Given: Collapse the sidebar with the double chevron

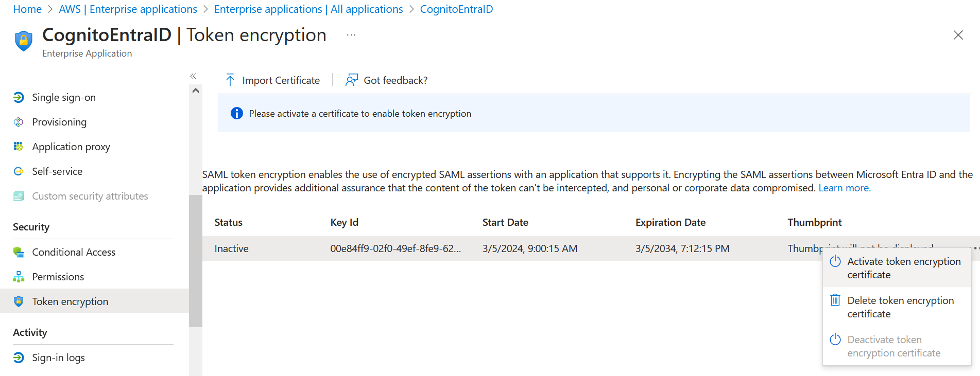Looking at the screenshot, I should pyautogui.click(x=193, y=76).
